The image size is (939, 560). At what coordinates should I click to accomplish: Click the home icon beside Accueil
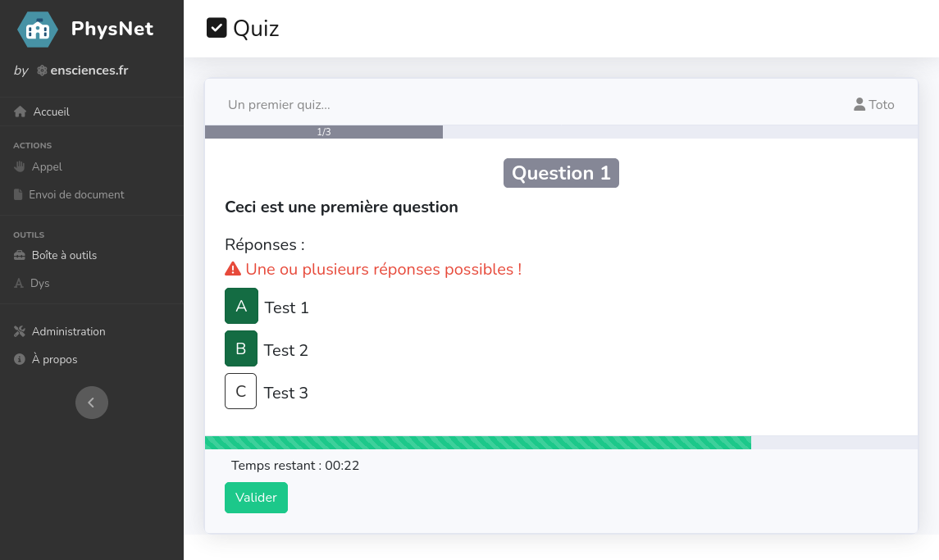(x=21, y=112)
